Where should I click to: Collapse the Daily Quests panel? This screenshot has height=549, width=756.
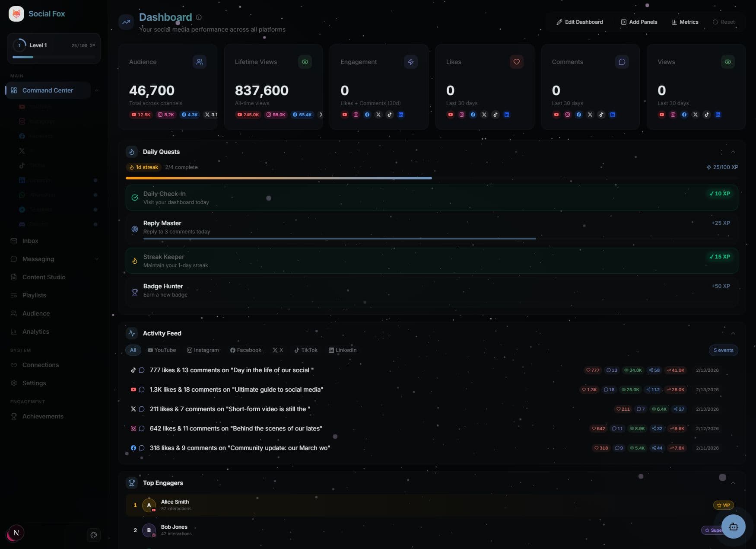point(733,152)
